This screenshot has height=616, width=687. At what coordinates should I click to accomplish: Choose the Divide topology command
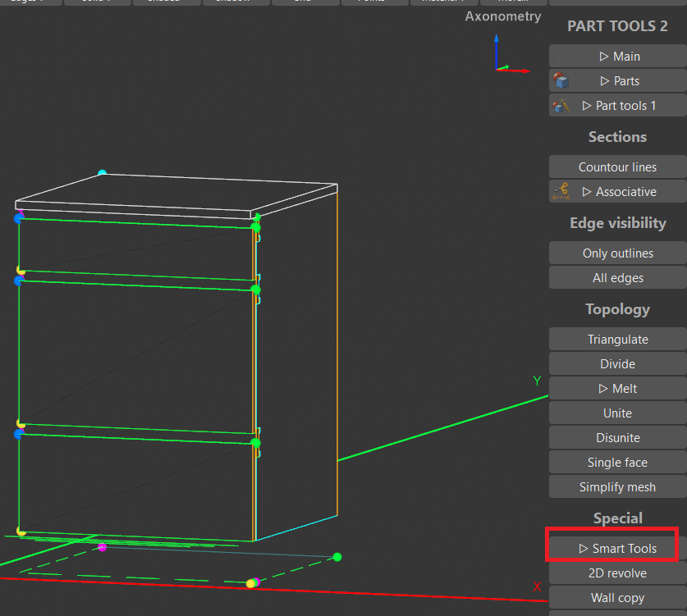pos(618,364)
